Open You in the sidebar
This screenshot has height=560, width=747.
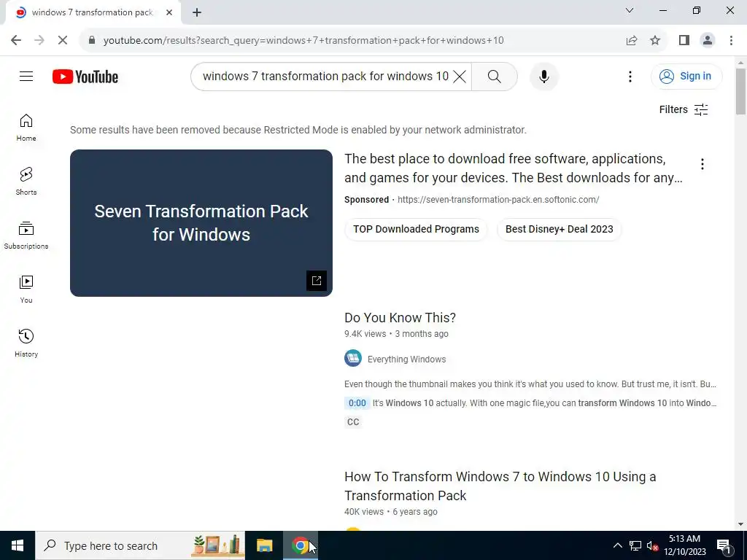pos(26,289)
